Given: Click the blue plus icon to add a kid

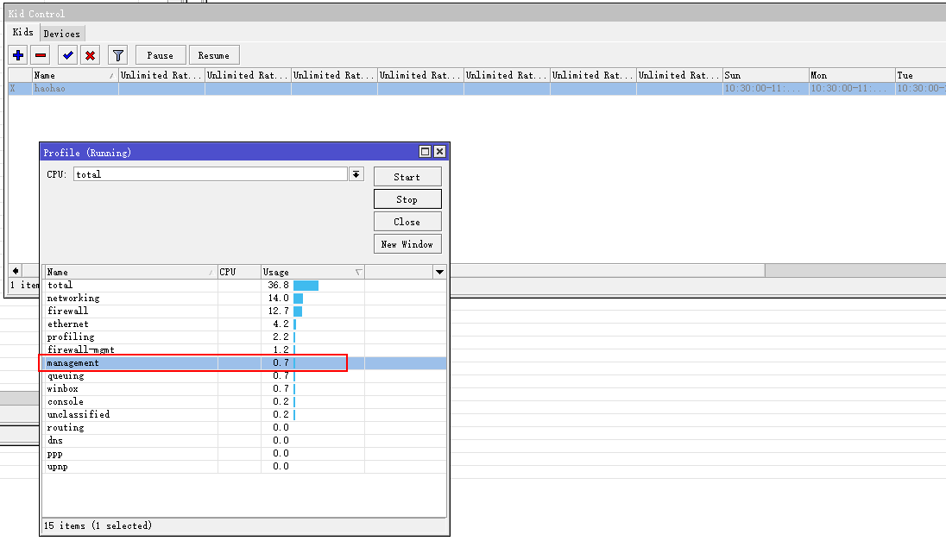Looking at the screenshot, I should point(18,54).
